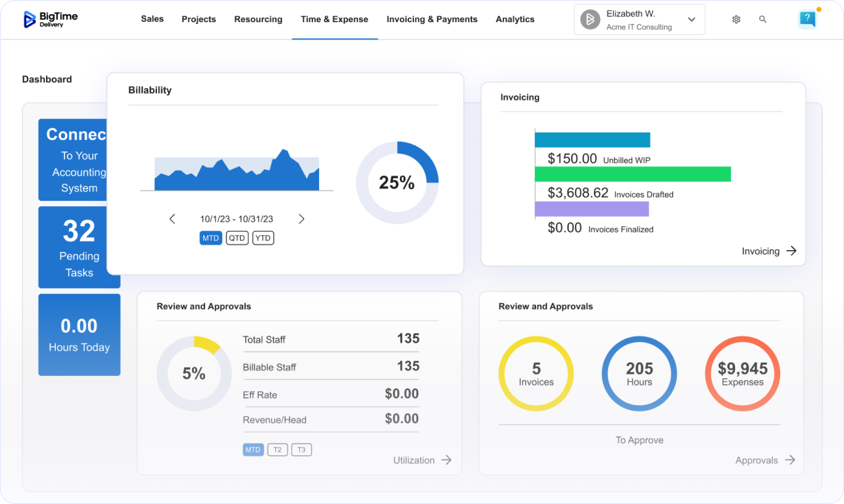
Task: Switch utilization view to T2
Action: 277,450
